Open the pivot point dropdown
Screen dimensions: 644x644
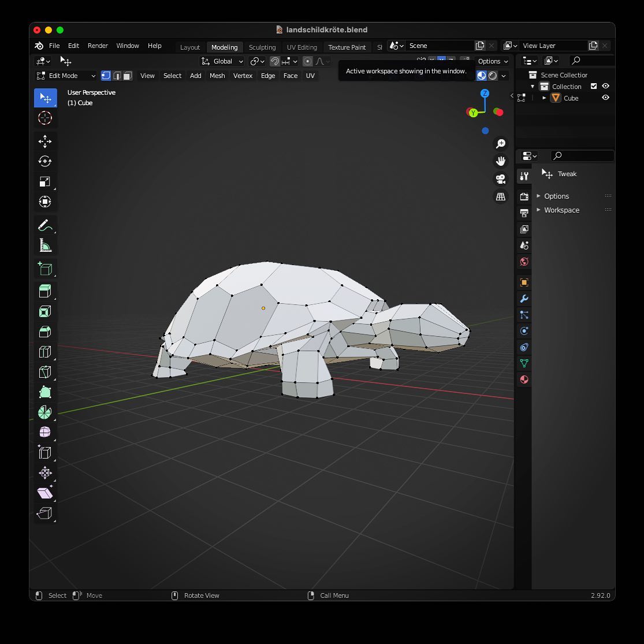[257, 61]
